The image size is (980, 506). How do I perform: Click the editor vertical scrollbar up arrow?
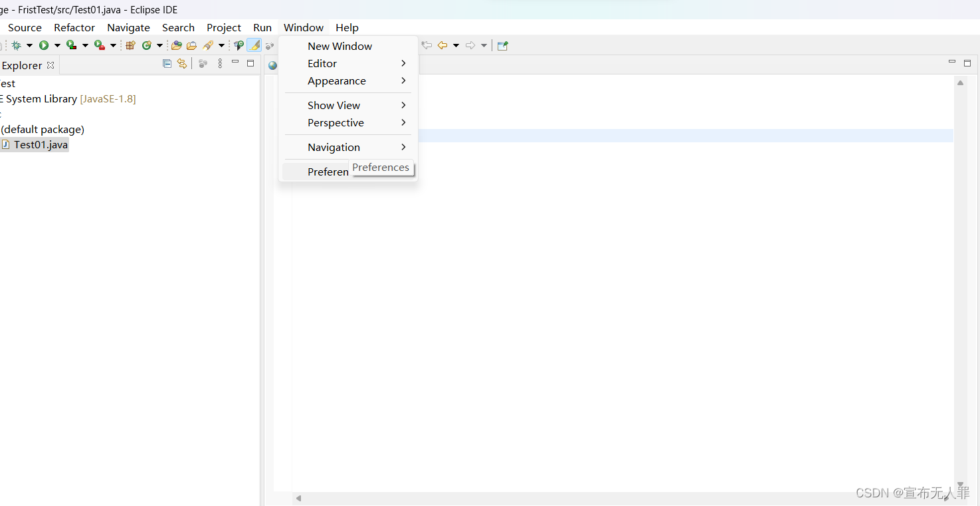tap(960, 83)
